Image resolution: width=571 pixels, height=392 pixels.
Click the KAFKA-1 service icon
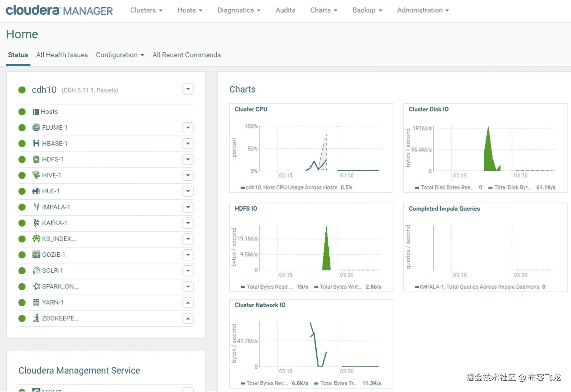point(36,223)
